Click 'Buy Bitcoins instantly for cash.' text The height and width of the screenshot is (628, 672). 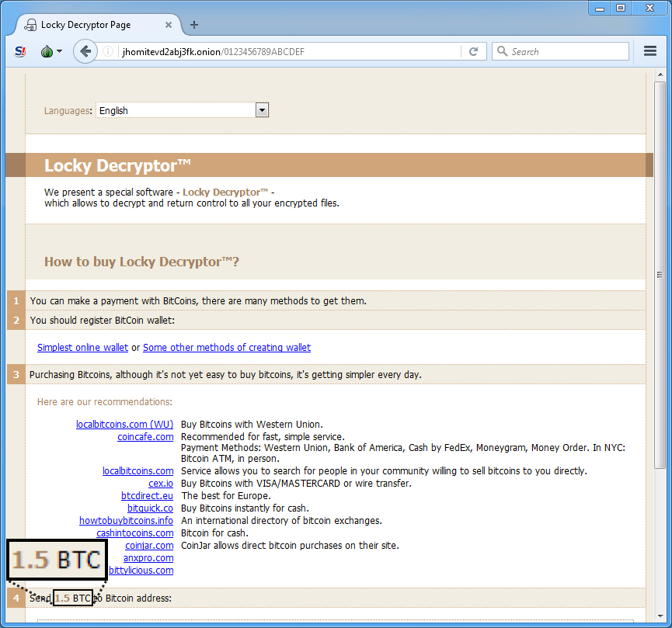click(x=245, y=508)
